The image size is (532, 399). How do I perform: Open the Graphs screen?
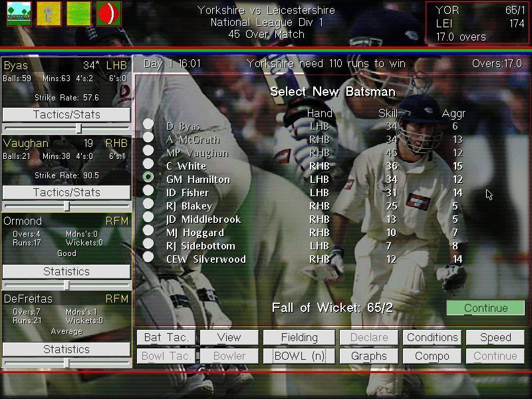coord(369,356)
